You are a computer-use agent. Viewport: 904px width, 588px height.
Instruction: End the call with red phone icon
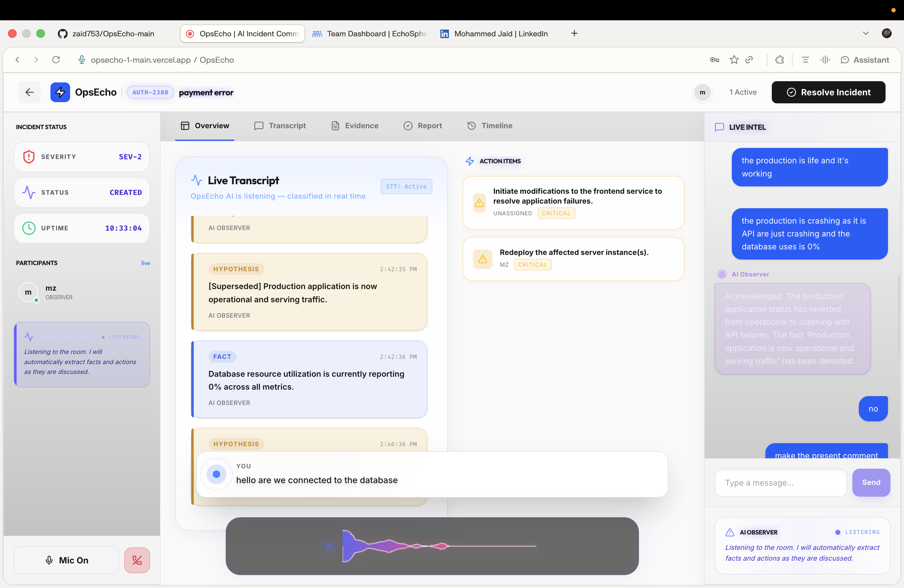point(137,560)
